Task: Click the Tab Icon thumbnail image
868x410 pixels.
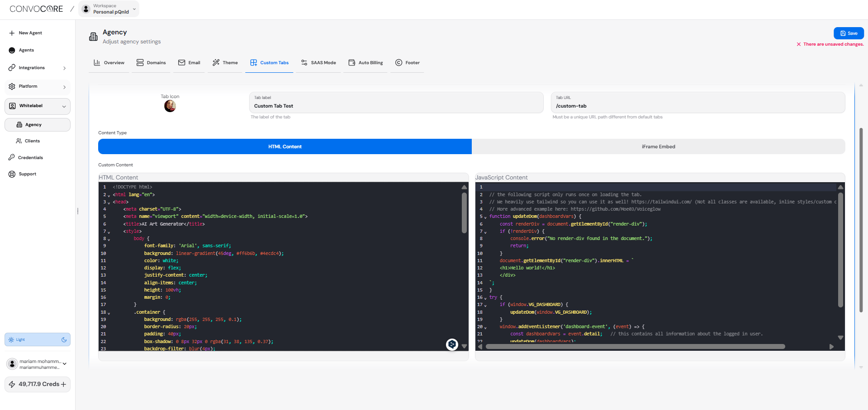Action: [x=170, y=106]
